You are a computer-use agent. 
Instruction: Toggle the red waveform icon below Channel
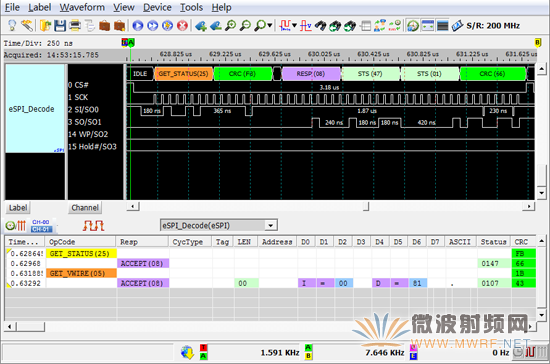(93, 225)
